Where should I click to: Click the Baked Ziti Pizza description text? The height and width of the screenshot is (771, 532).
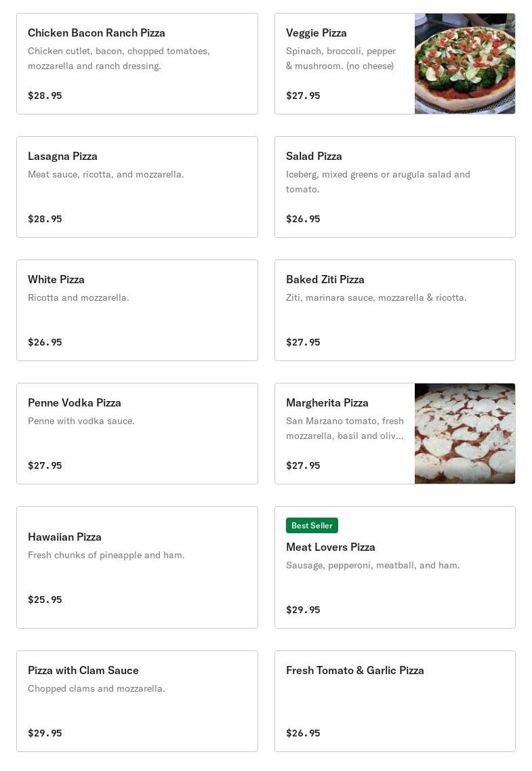click(x=376, y=297)
